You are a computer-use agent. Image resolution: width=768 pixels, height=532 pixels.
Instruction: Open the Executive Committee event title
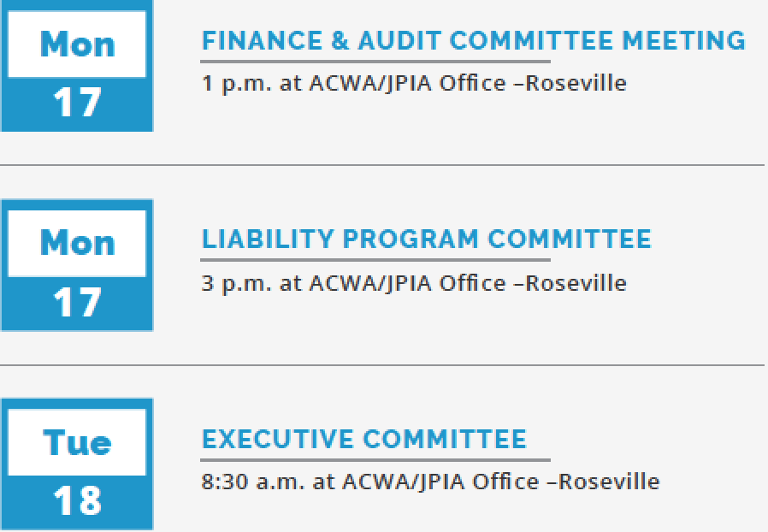pos(364,440)
